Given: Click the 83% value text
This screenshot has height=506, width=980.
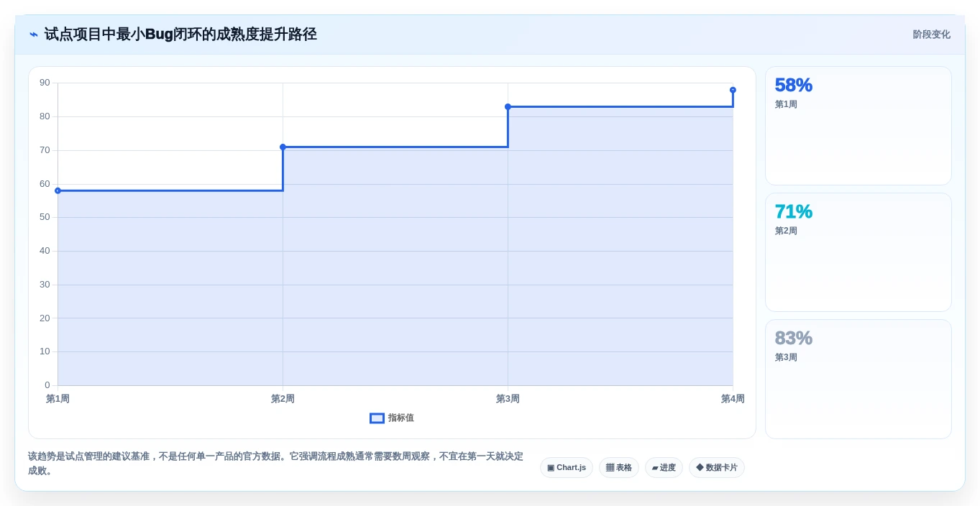Looking at the screenshot, I should pyautogui.click(x=793, y=338).
